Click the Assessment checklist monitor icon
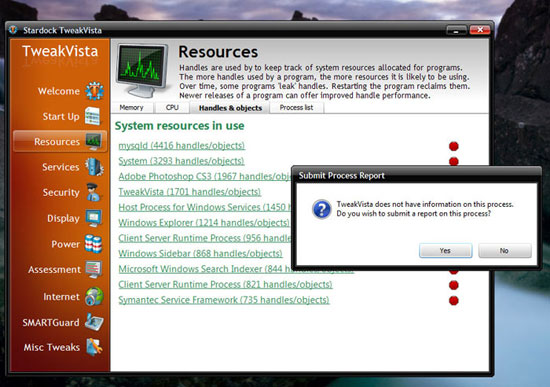Image resolution: width=550 pixels, height=387 pixels. pyautogui.click(x=94, y=269)
